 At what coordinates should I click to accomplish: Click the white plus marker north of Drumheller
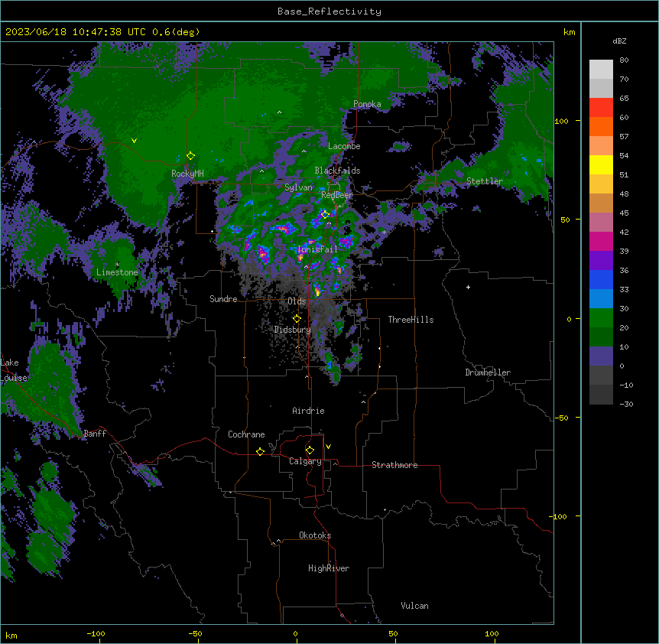[x=468, y=287]
